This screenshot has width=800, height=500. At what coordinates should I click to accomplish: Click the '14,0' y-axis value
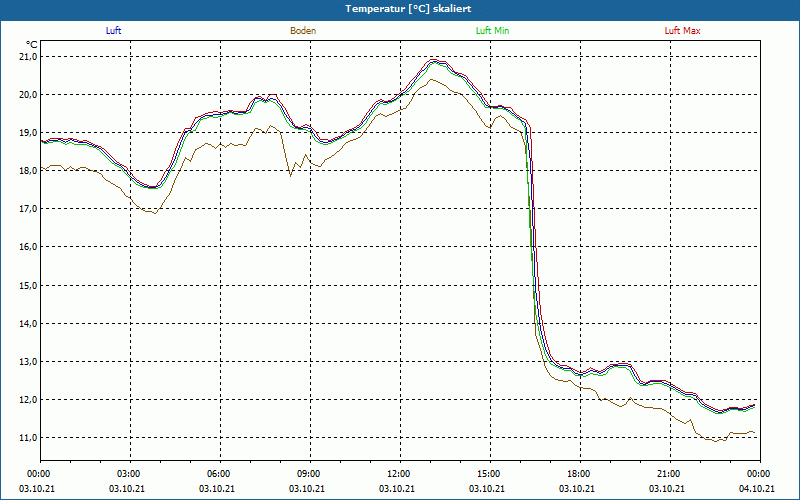point(29,323)
